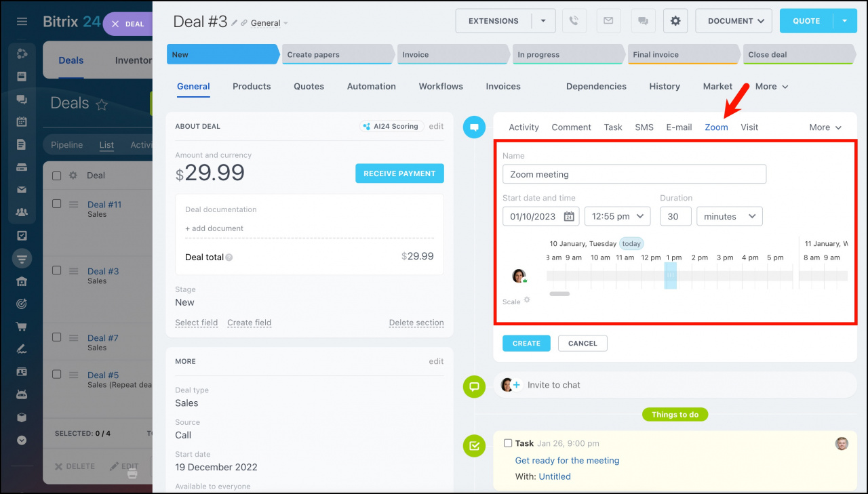Screen dimensions: 868x494
Task: Click the horizontal scrollbar under the planner
Action: pos(559,293)
